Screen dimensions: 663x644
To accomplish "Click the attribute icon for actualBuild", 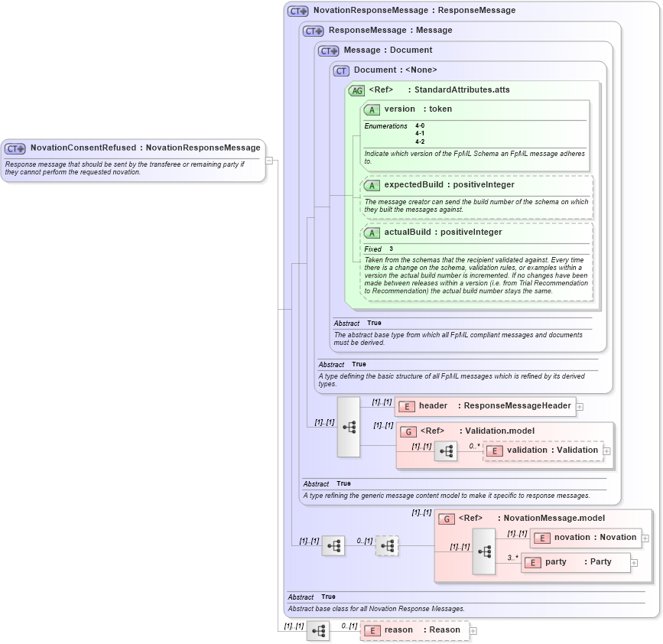I will (372, 233).
